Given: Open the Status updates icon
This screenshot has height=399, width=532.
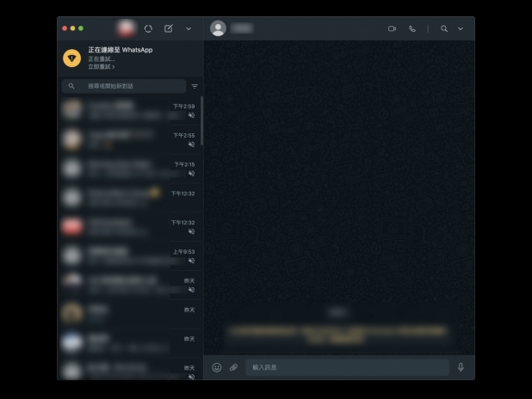Looking at the screenshot, I should click(148, 28).
